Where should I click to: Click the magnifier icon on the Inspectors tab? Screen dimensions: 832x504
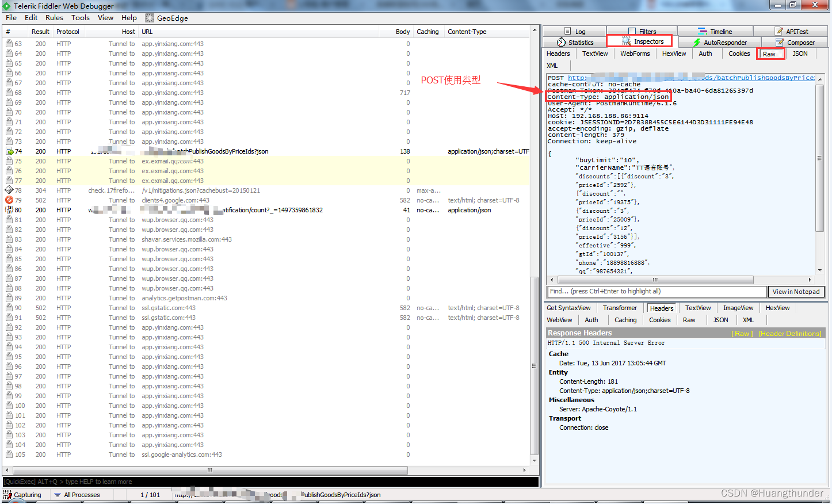(x=627, y=41)
